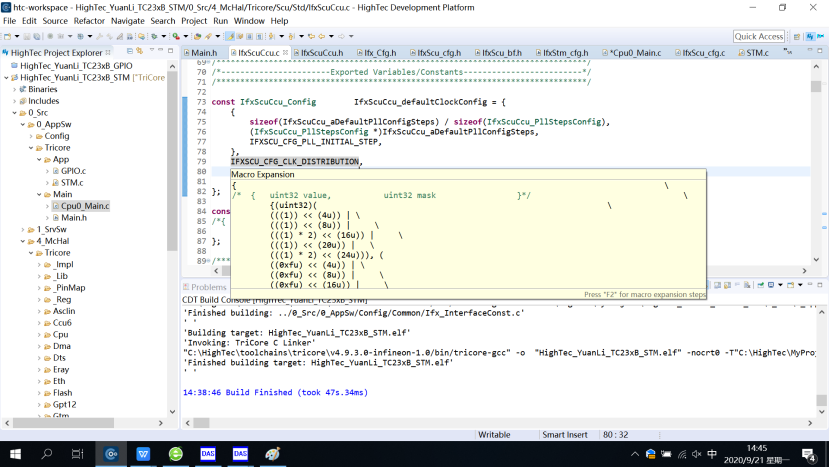Click the Save All toolbar icon
The width and height of the screenshot is (830, 467).
pyautogui.click(x=37, y=37)
